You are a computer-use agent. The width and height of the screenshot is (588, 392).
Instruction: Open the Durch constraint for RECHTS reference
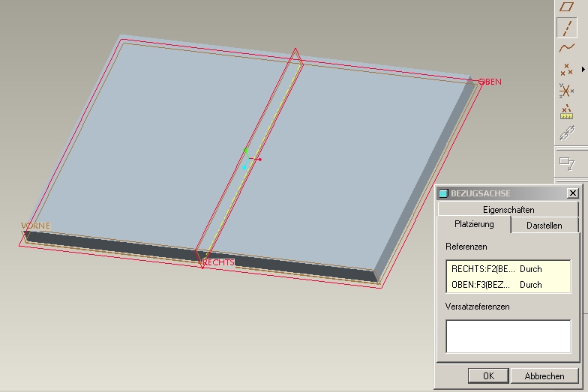(531, 269)
